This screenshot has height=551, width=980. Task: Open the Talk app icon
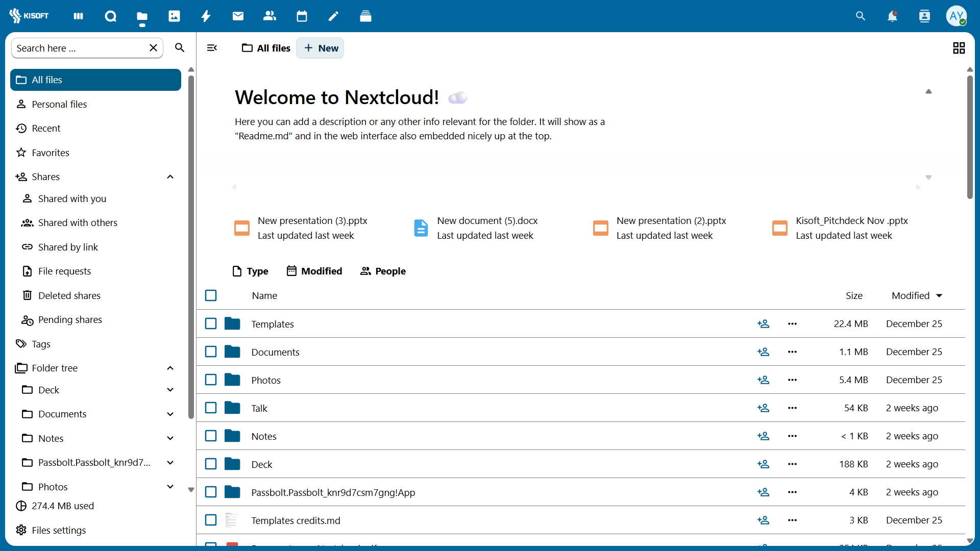(x=110, y=16)
